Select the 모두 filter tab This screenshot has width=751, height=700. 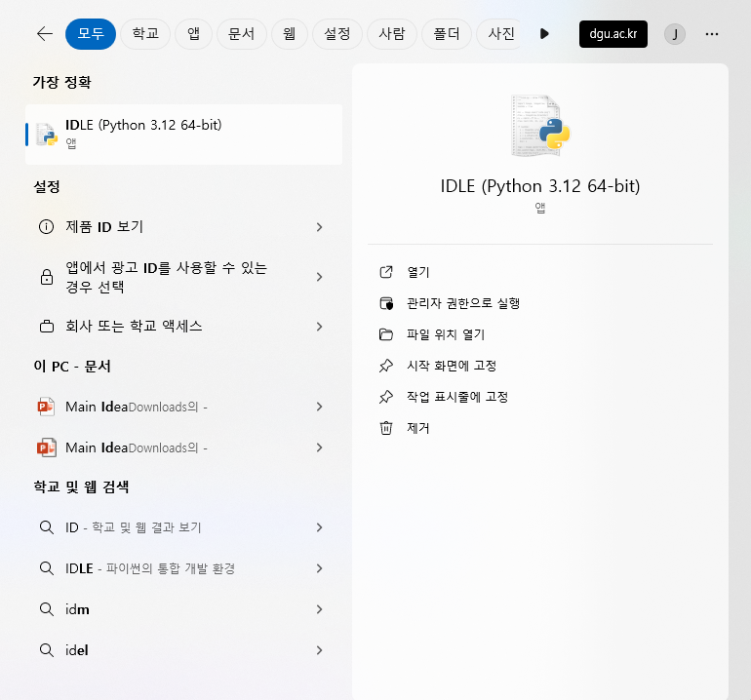91,34
